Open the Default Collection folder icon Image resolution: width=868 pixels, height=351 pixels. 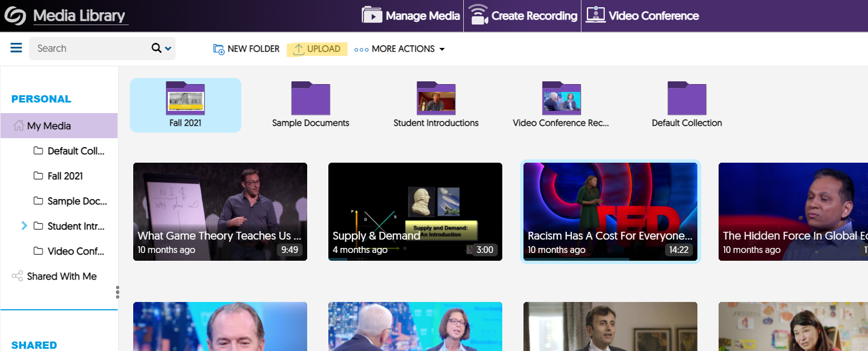pos(687,98)
